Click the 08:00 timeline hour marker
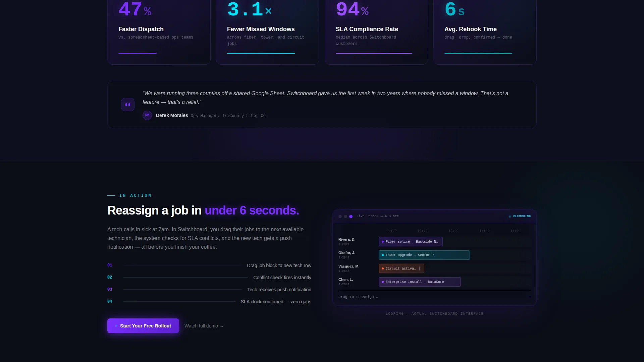 pos(391,231)
